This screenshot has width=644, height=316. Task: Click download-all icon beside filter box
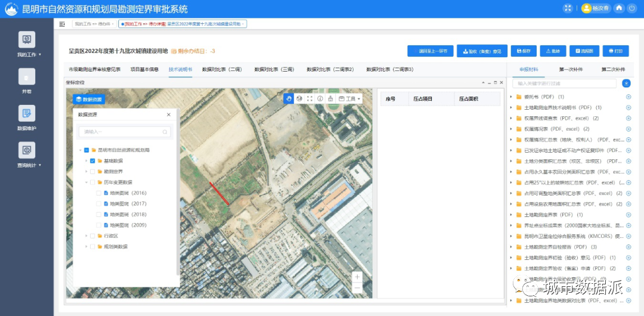[x=626, y=83]
